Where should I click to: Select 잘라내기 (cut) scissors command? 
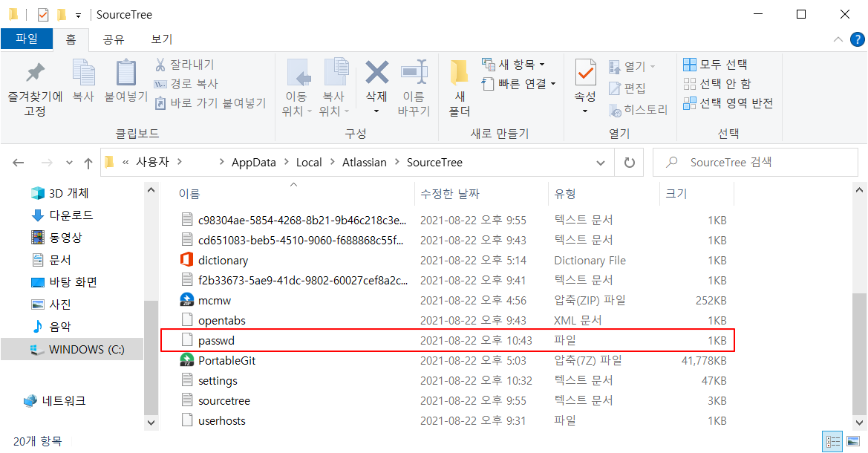click(x=184, y=65)
